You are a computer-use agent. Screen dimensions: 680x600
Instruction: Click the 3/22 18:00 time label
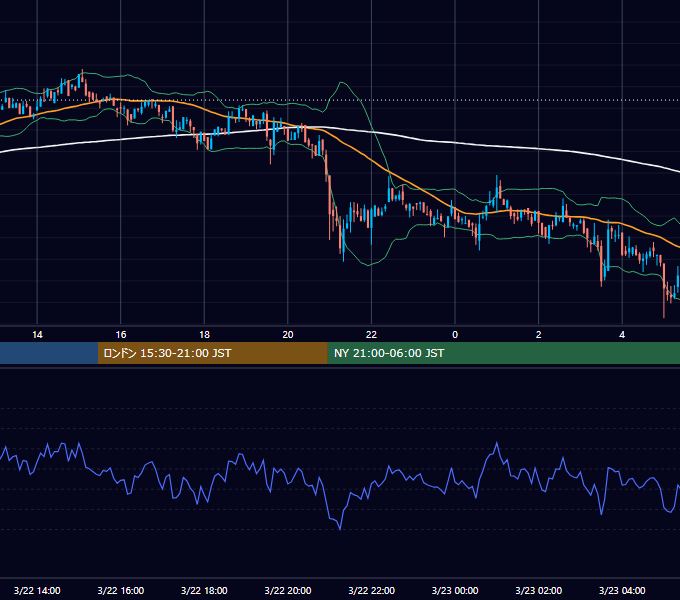(204, 590)
